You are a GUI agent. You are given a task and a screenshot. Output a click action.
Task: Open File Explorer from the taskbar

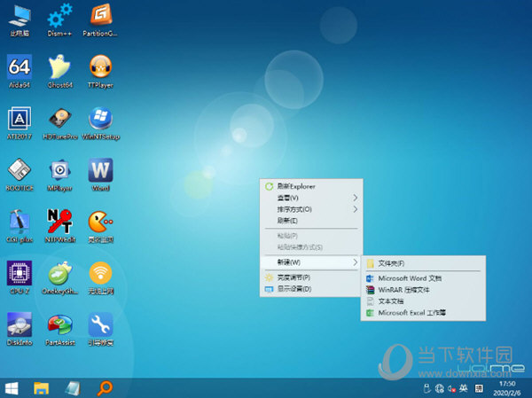tap(42, 387)
